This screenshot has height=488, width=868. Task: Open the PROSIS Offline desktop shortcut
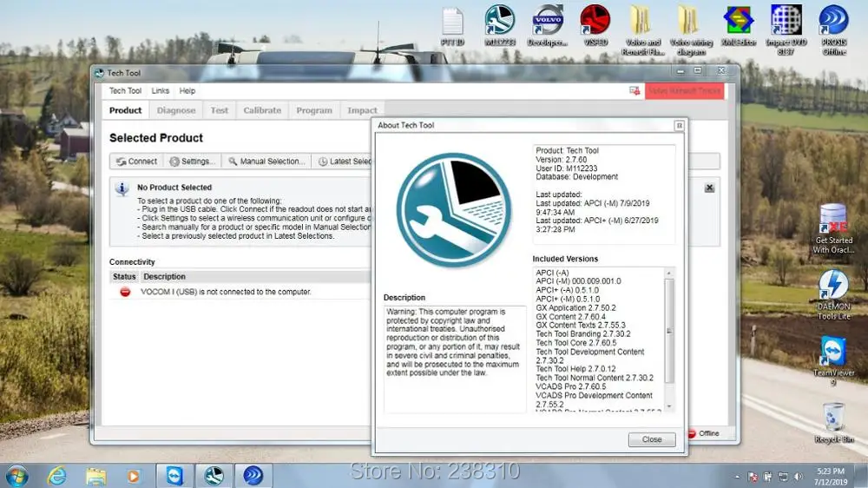coord(833,30)
